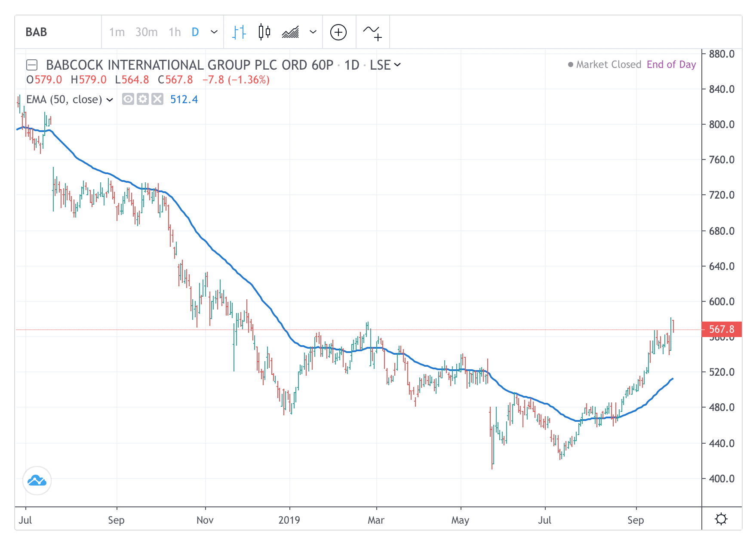
Task: Select the Bars chart style icon
Action: [x=239, y=32]
